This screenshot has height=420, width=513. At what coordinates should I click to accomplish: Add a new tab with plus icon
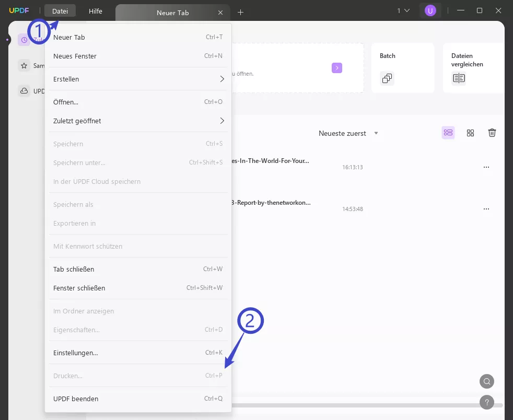(x=240, y=13)
